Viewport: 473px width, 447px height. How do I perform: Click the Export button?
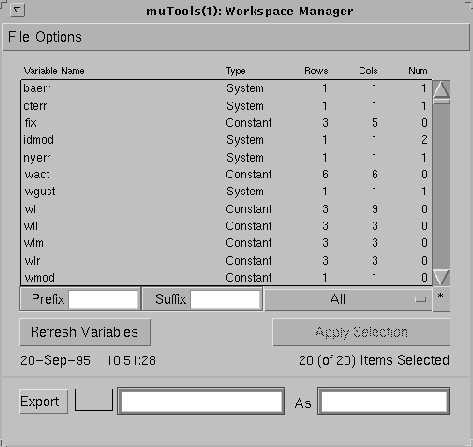click(x=43, y=401)
